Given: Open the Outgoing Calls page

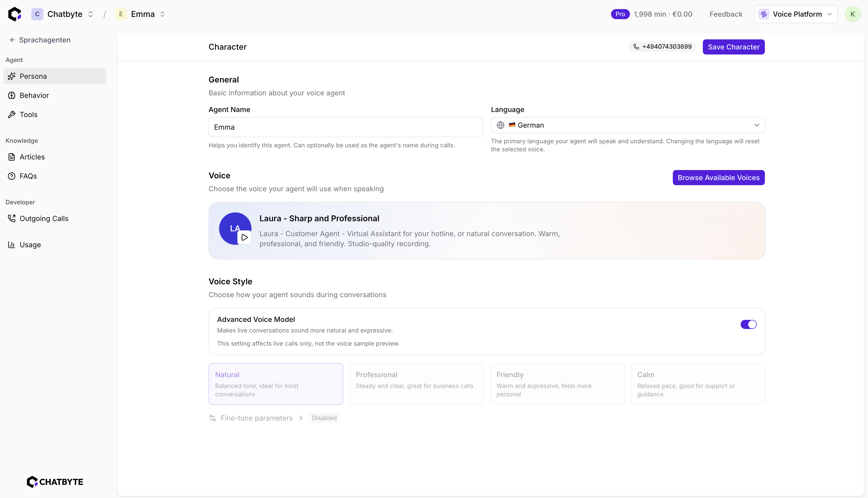Looking at the screenshot, I should (44, 218).
